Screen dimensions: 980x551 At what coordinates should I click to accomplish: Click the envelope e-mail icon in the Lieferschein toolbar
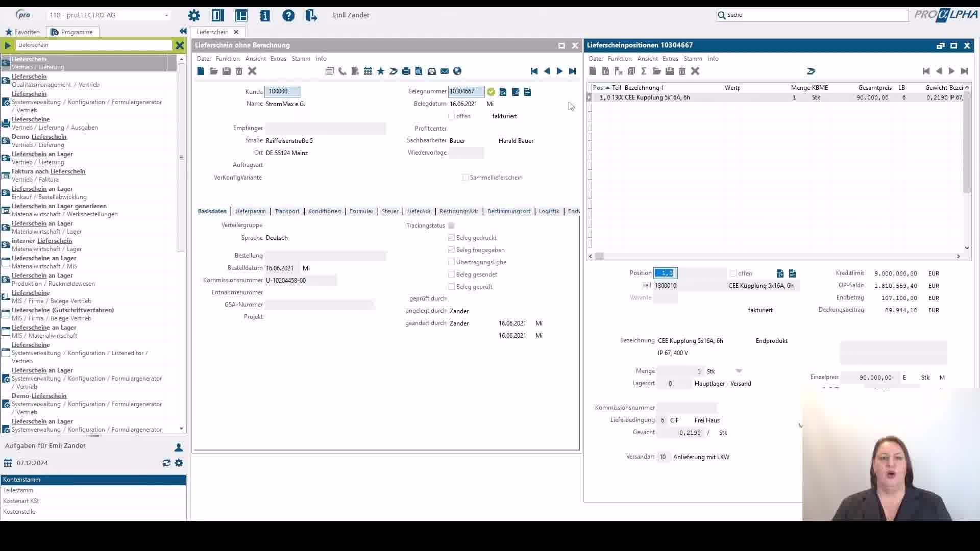coord(445,71)
